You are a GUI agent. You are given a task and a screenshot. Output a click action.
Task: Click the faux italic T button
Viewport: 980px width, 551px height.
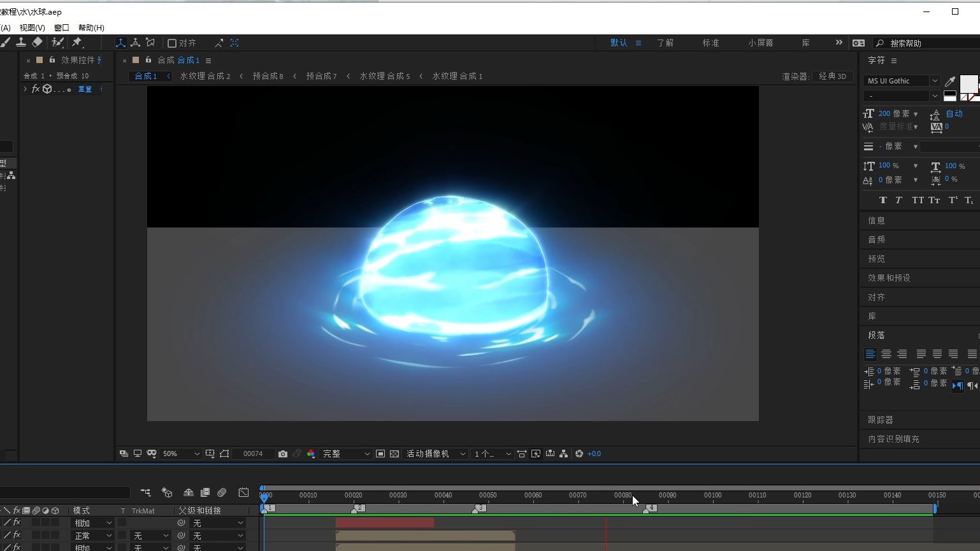coord(898,200)
